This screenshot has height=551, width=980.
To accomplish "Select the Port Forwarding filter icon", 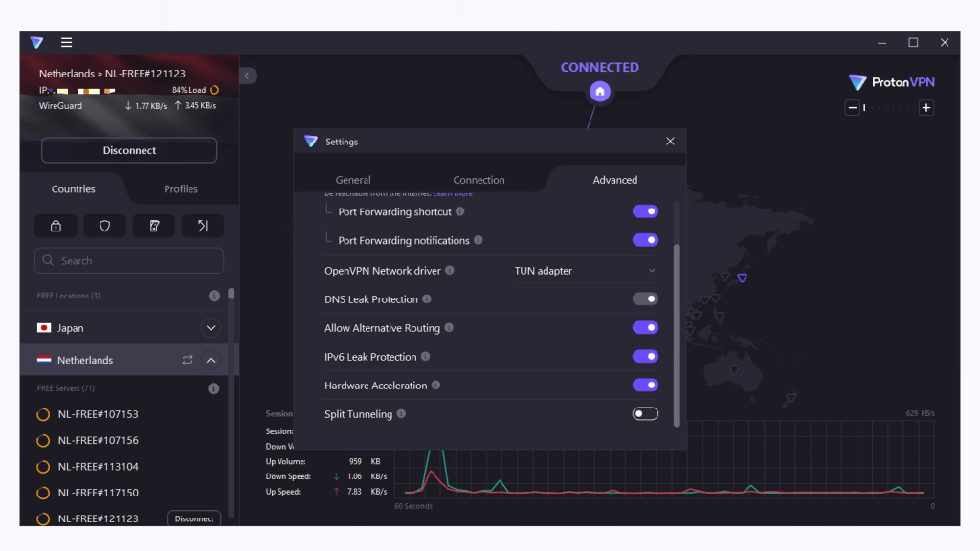I will (x=203, y=226).
